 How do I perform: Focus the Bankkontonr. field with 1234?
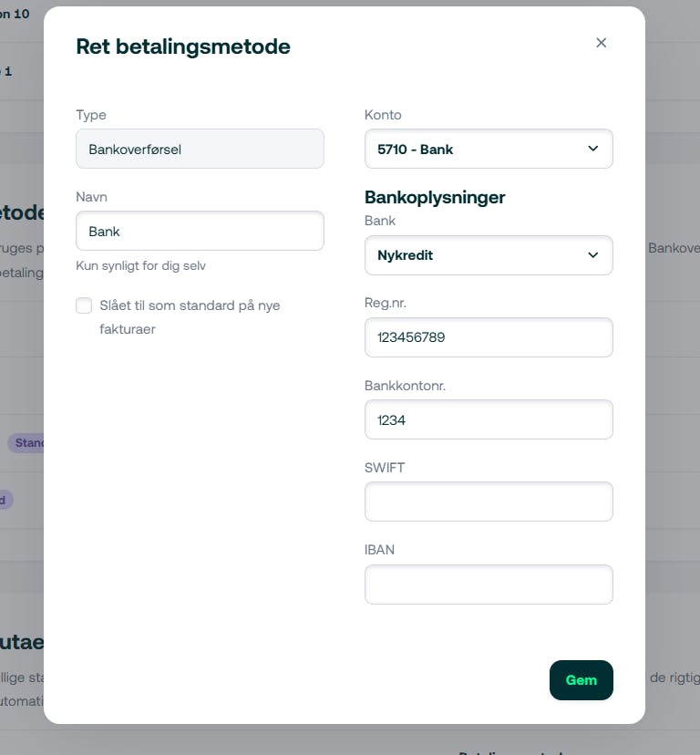pos(489,419)
